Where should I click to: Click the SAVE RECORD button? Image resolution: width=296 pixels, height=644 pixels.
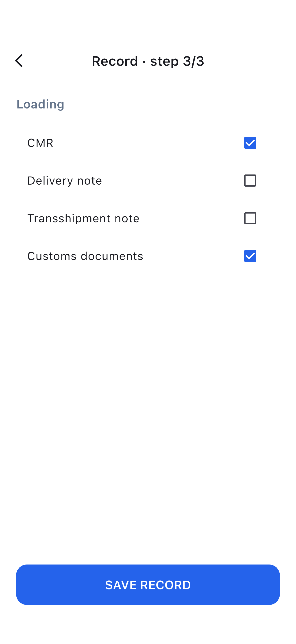coord(148,584)
